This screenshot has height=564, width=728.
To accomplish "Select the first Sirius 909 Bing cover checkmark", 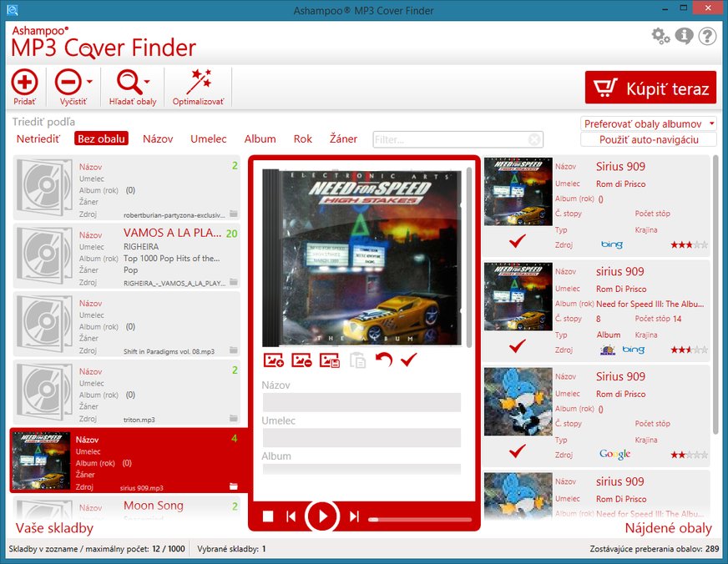I will click(518, 241).
